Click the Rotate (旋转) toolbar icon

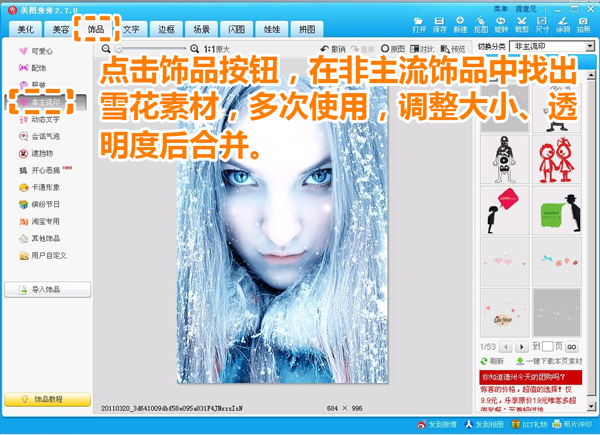point(502,25)
